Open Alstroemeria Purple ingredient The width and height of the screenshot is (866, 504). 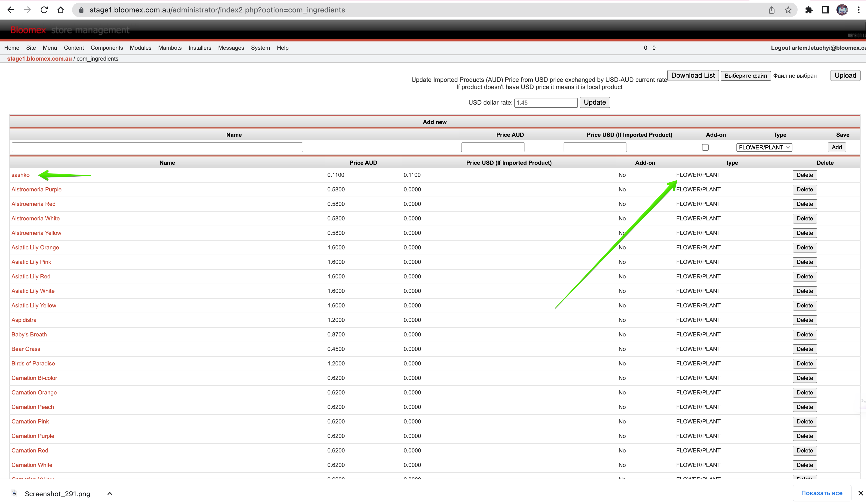(x=37, y=189)
